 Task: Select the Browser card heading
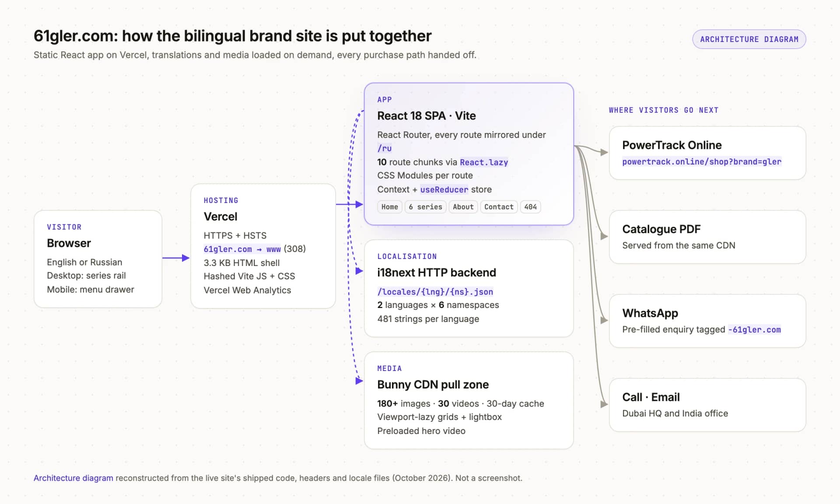pos(69,243)
